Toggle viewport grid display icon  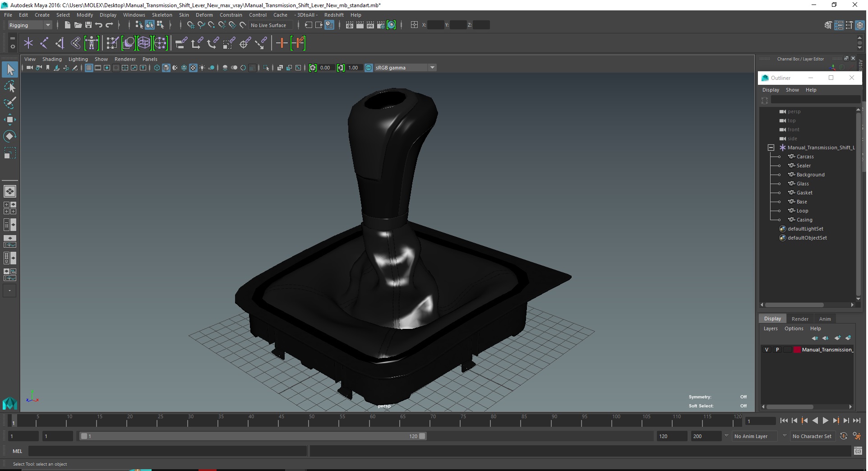click(89, 68)
